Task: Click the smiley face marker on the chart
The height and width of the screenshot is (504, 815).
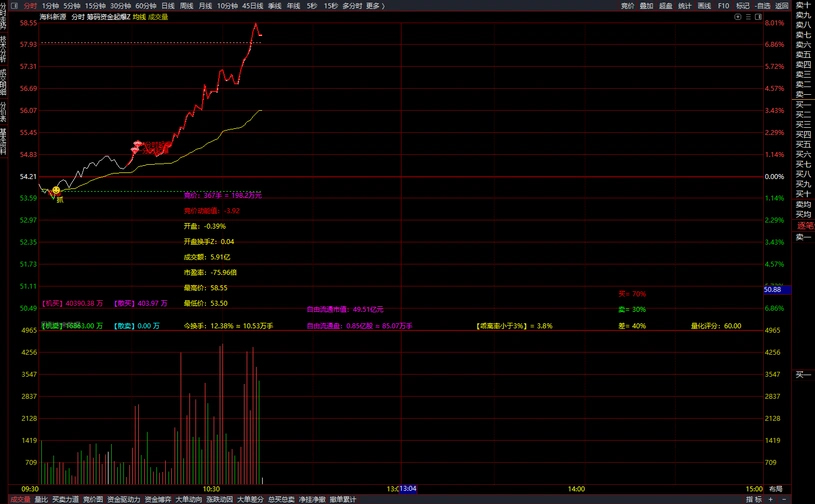Action: coord(56,190)
